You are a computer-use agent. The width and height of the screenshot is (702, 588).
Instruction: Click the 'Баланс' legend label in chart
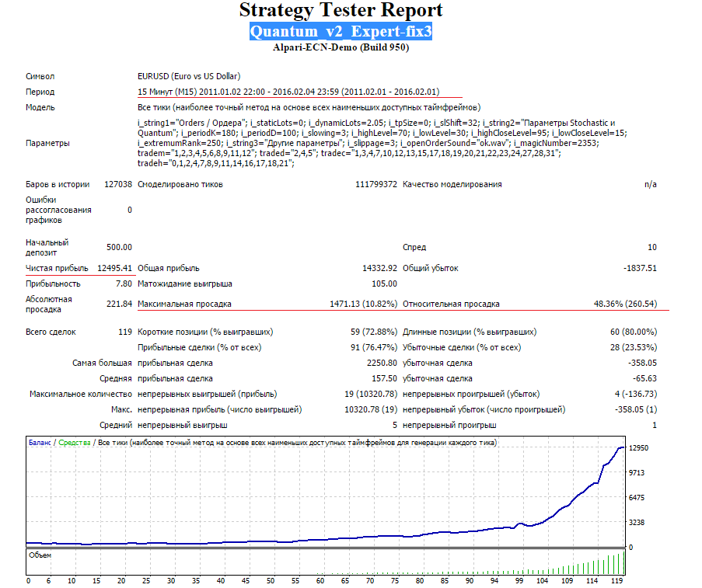[40, 443]
